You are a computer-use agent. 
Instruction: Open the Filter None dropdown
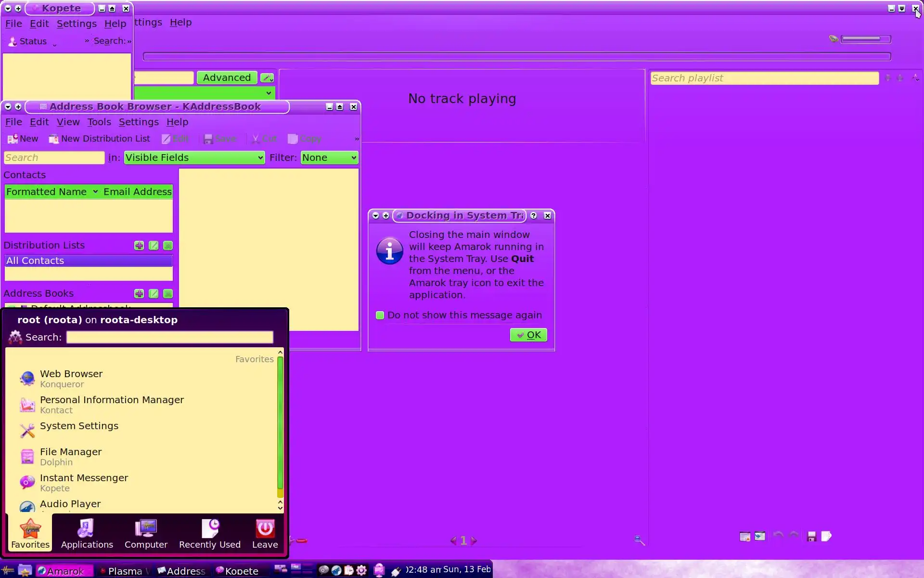pos(329,158)
